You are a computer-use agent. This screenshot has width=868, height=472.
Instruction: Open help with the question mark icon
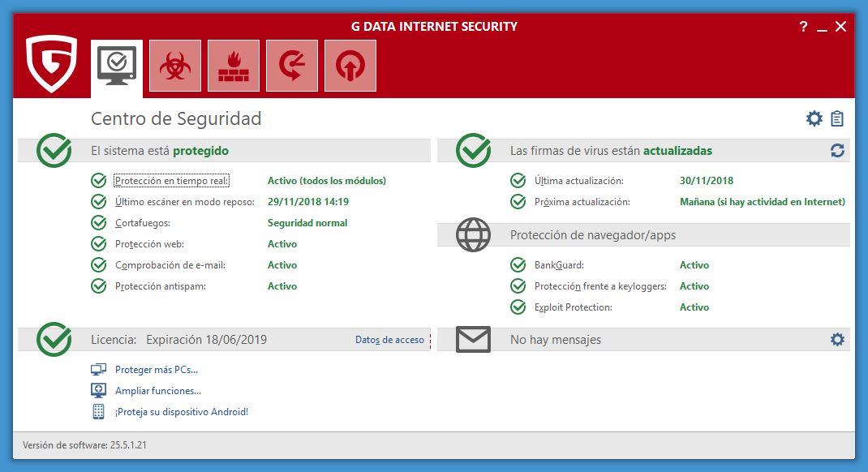(803, 27)
